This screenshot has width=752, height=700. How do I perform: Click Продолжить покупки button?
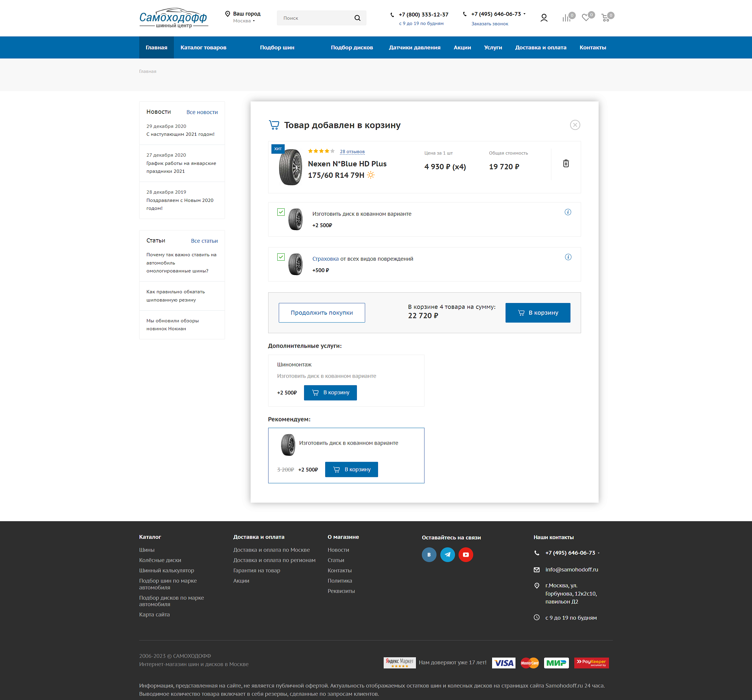322,313
